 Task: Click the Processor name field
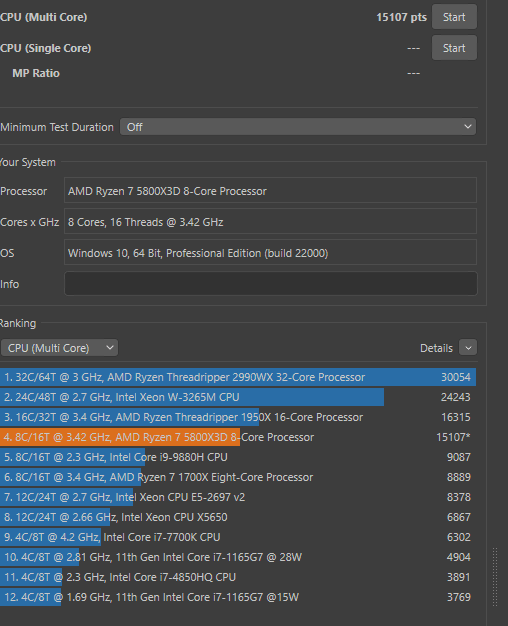[x=270, y=191]
